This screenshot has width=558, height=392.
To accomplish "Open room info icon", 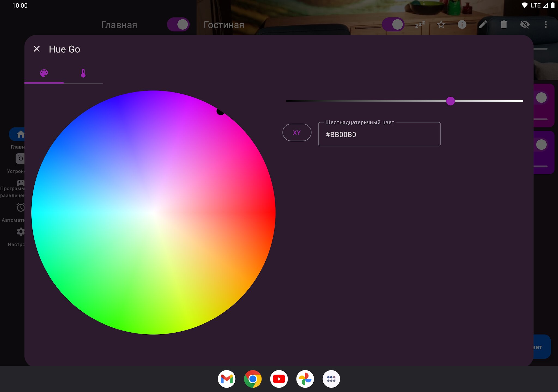I will pos(462,24).
